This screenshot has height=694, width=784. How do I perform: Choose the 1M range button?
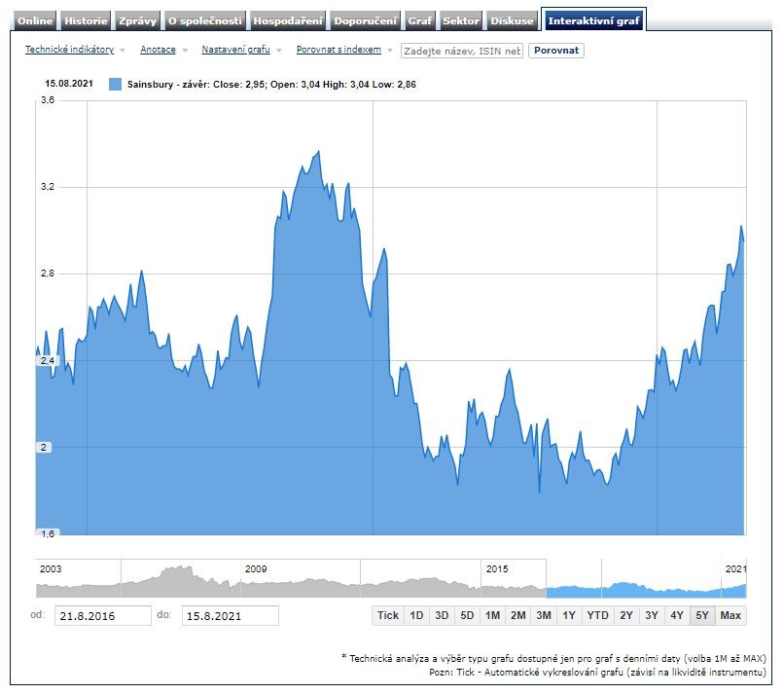(492, 615)
